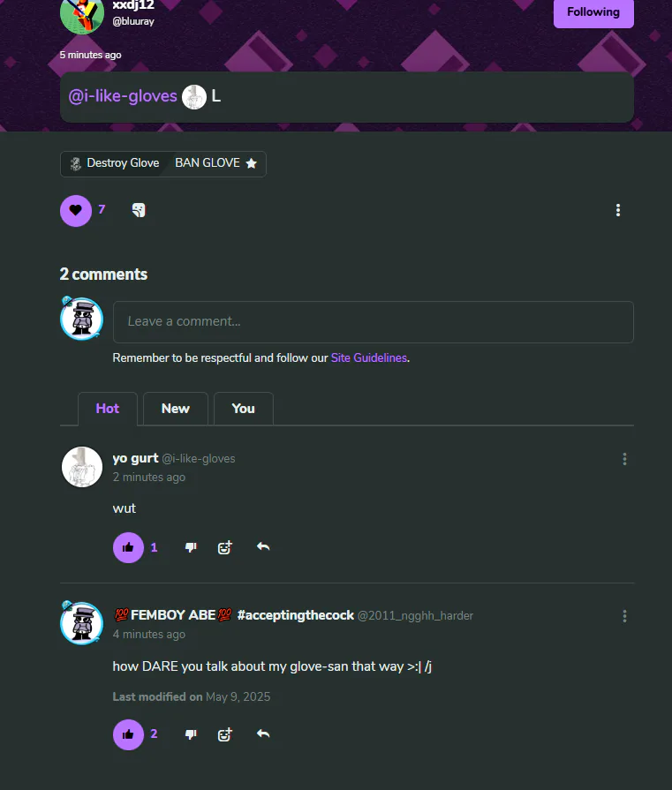Reply to yo gurt's comment
672x790 pixels.
[263, 546]
